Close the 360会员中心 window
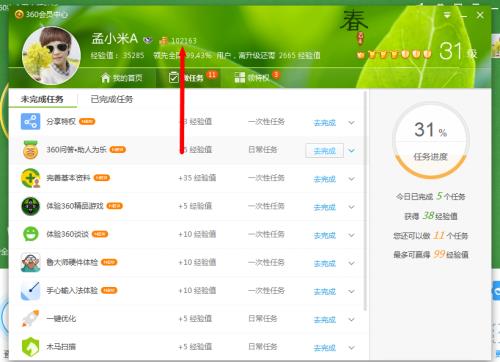Image resolution: width=500 pixels, height=362 pixels. [480, 15]
